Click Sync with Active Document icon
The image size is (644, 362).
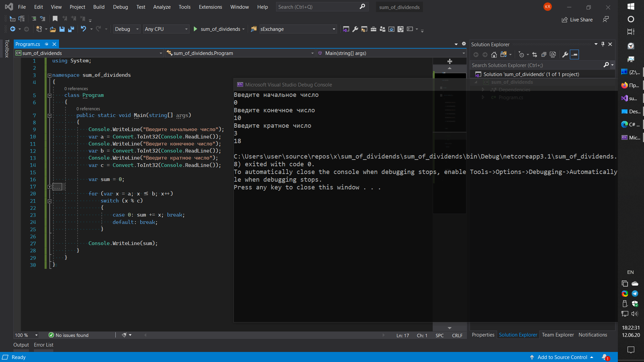(x=535, y=55)
